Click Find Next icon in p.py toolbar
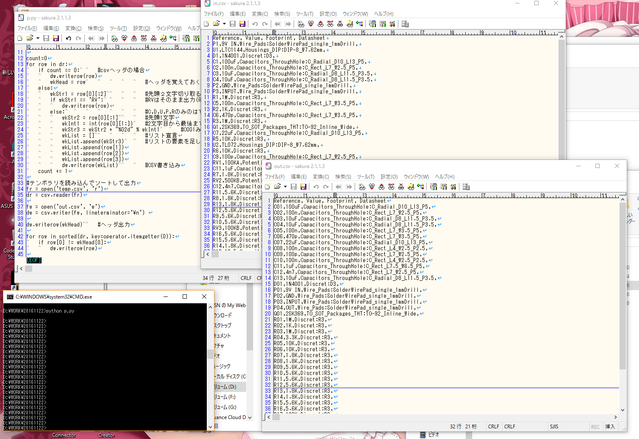639x439 pixels. tap(124, 38)
